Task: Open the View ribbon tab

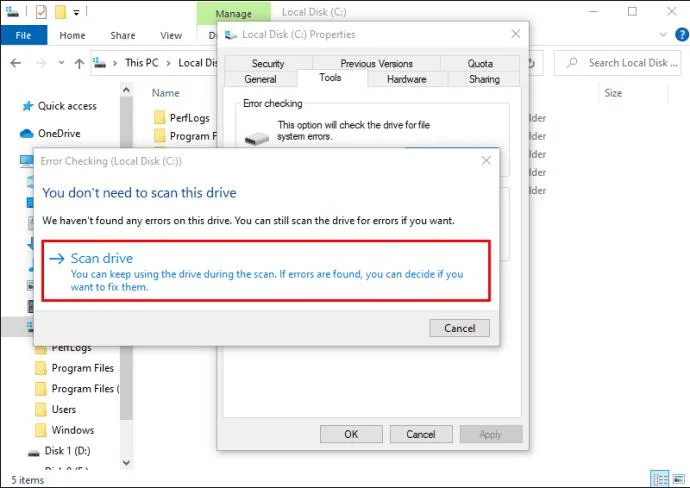Action: [171, 35]
